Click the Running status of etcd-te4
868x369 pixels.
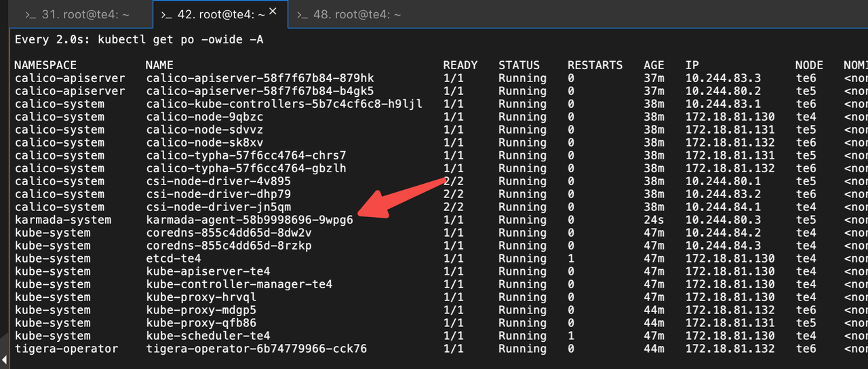(x=522, y=258)
